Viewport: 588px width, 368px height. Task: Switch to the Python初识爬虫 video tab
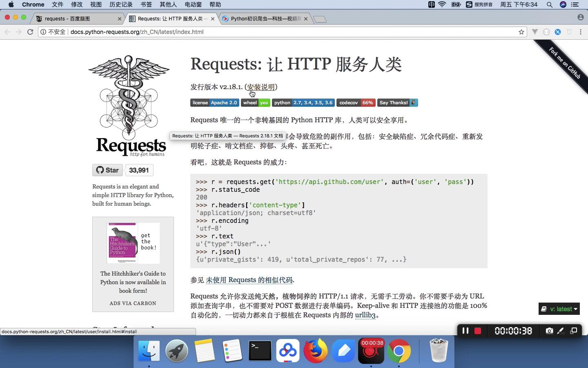(x=263, y=18)
